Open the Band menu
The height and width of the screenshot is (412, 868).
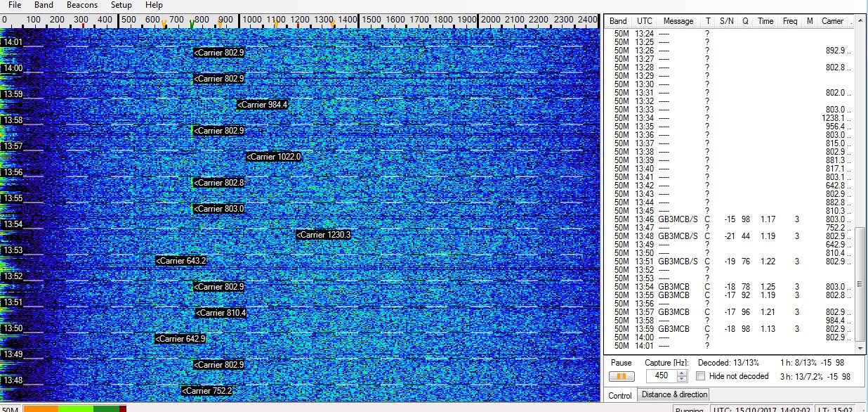(44, 5)
